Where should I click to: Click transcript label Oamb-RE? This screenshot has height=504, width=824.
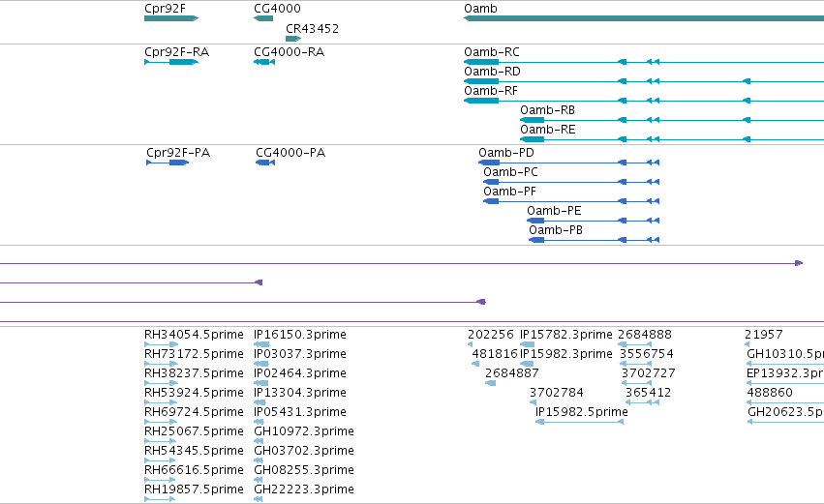pyautogui.click(x=548, y=130)
